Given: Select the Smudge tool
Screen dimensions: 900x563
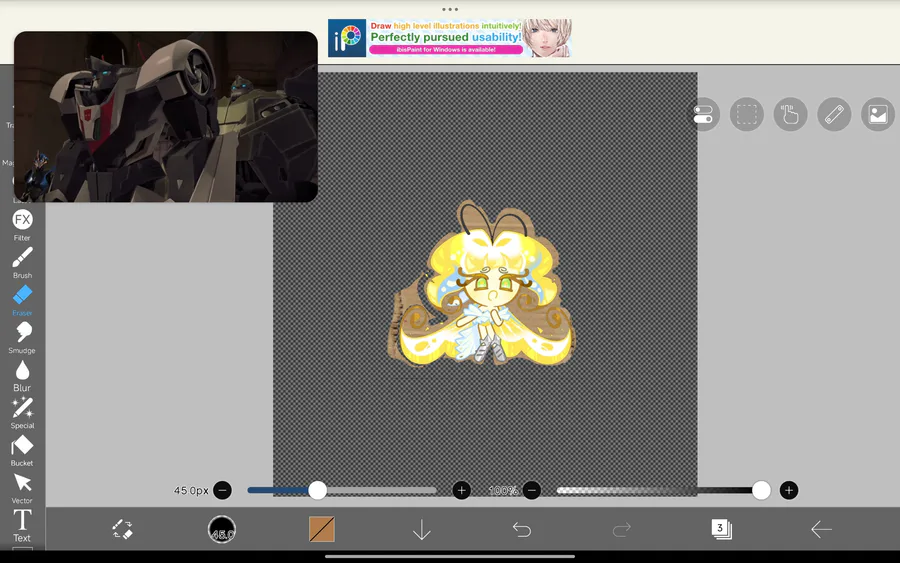Looking at the screenshot, I should tap(22, 337).
